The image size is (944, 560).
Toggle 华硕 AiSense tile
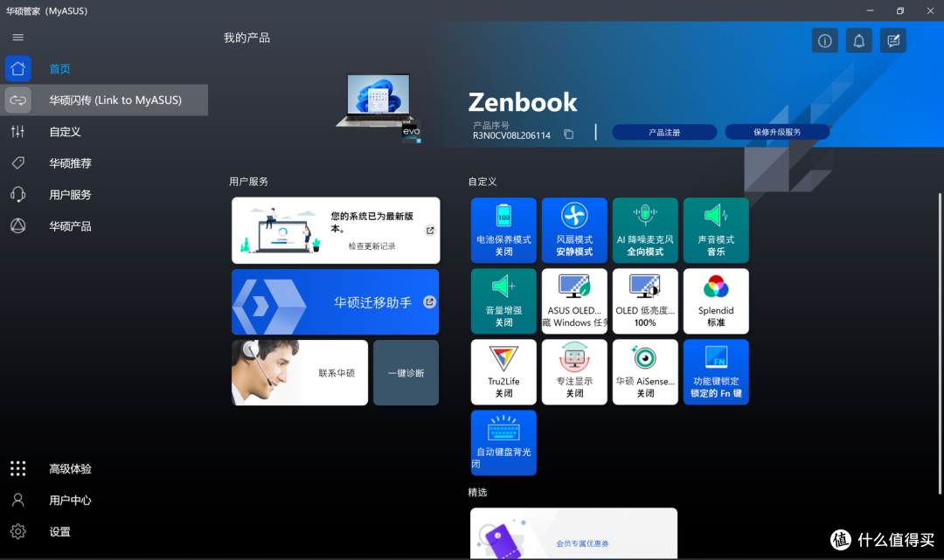point(645,371)
